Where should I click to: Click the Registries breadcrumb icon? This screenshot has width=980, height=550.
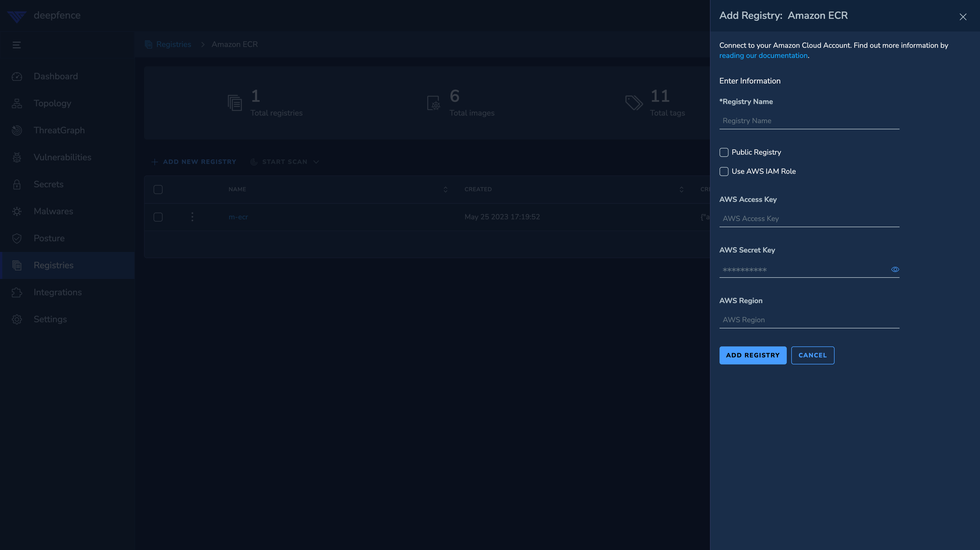(x=148, y=44)
